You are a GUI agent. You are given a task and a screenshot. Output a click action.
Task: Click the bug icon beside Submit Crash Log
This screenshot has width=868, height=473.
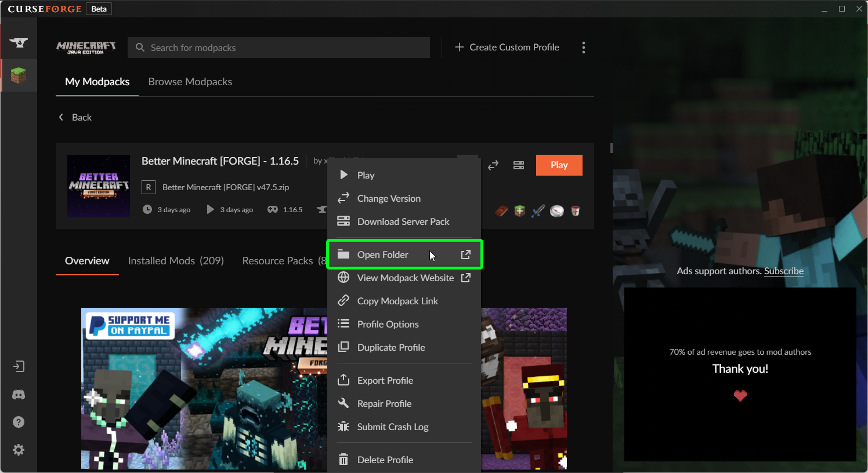pos(343,427)
